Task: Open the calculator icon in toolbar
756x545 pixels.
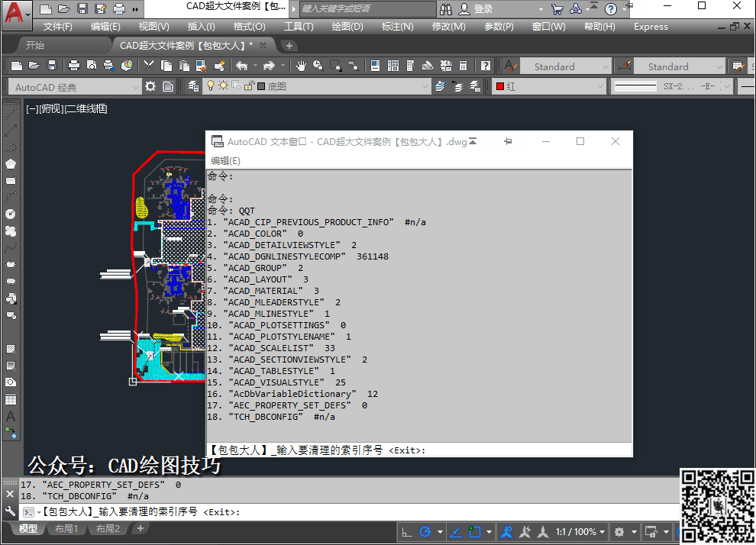Action: click(x=463, y=66)
